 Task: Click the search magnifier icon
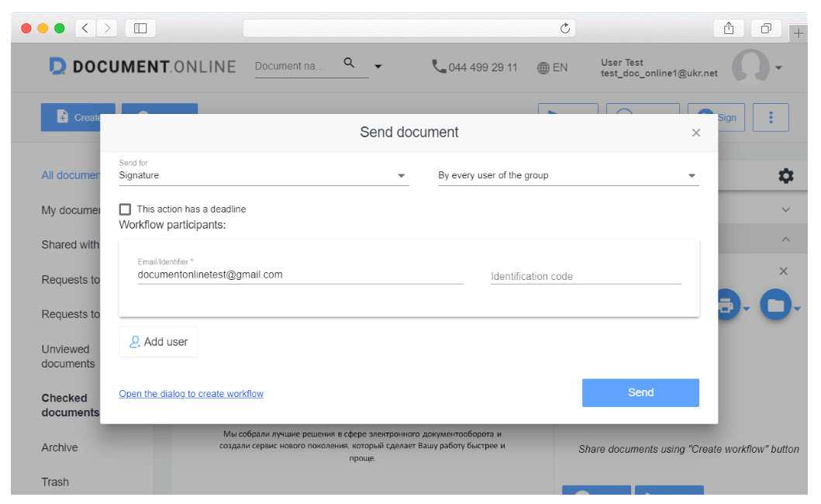click(349, 64)
